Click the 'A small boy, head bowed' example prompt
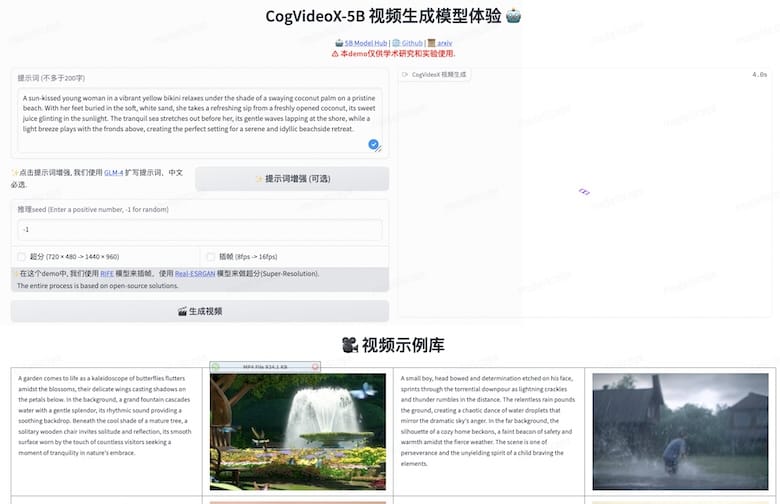780x504 pixels. pyautogui.click(x=488, y=421)
